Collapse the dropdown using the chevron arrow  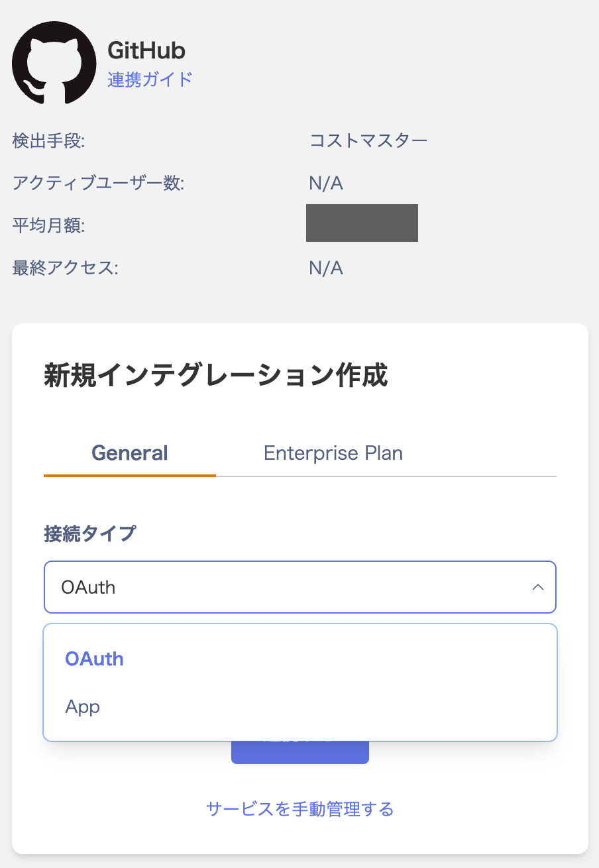coord(538,587)
